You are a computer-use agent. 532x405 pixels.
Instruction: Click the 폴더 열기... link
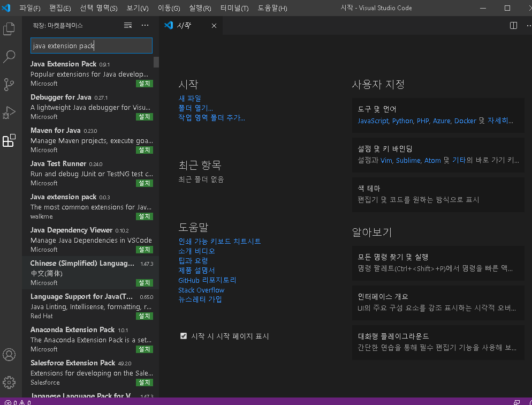[x=196, y=108]
